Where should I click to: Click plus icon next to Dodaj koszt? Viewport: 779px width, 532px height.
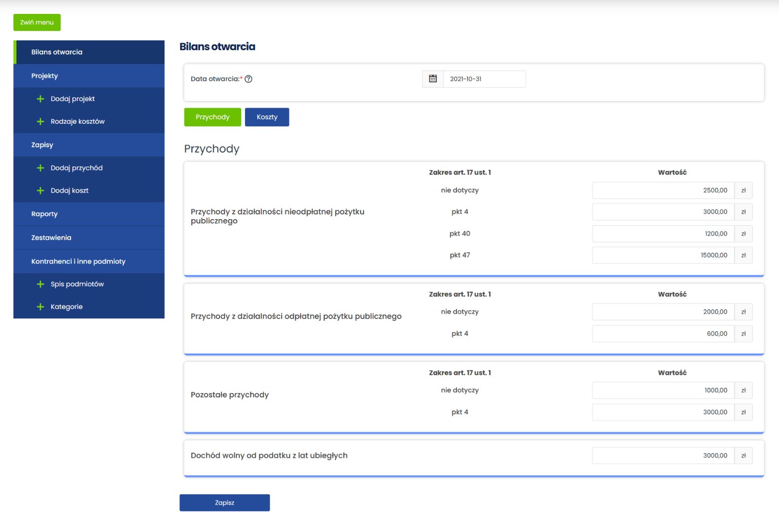tap(40, 191)
